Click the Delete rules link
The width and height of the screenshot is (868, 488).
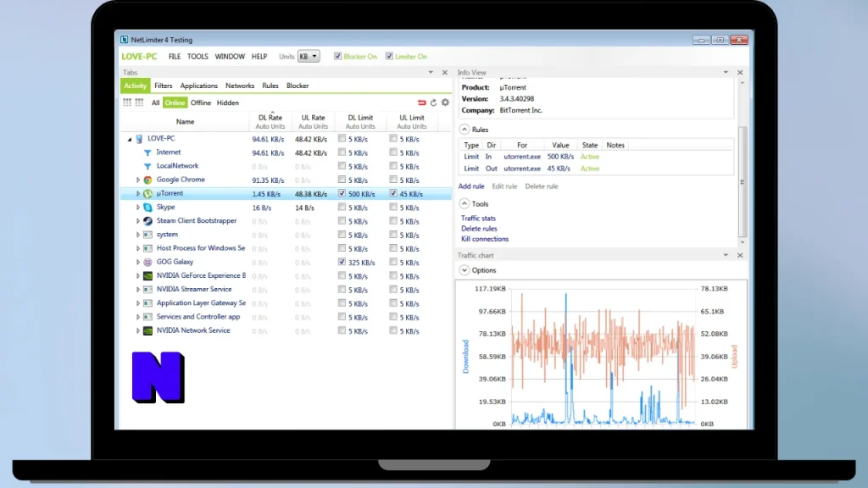tap(479, 229)
